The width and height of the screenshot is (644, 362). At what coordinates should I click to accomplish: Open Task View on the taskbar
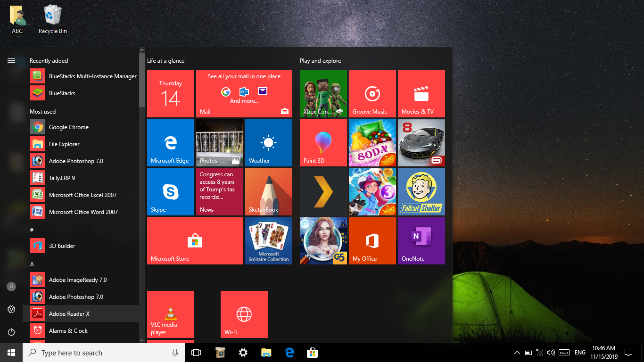[196, 353]
